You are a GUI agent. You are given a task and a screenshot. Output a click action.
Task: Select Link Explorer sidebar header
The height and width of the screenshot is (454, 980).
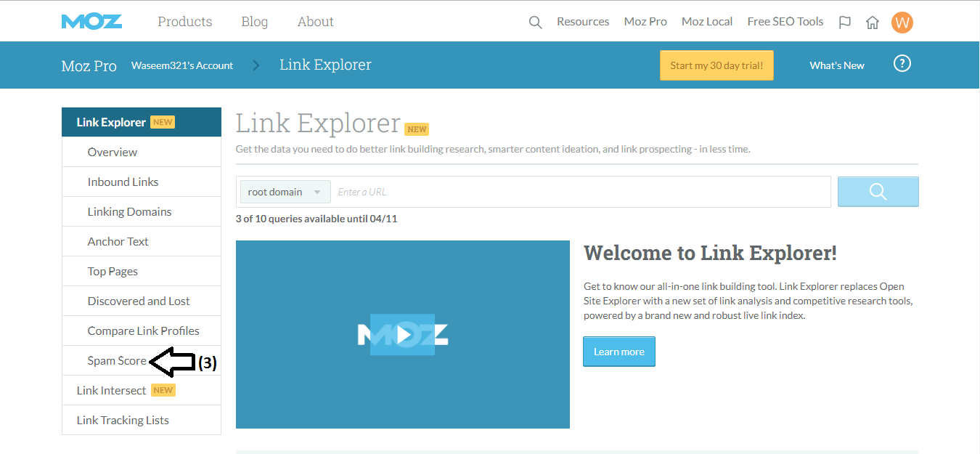point(142,122)
